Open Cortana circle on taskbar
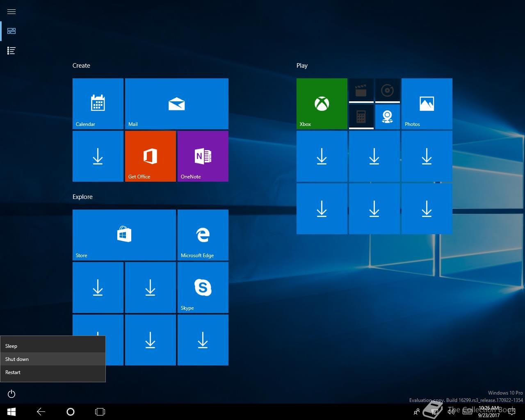This screenshot has height=420, width=525. coord(71,412)
